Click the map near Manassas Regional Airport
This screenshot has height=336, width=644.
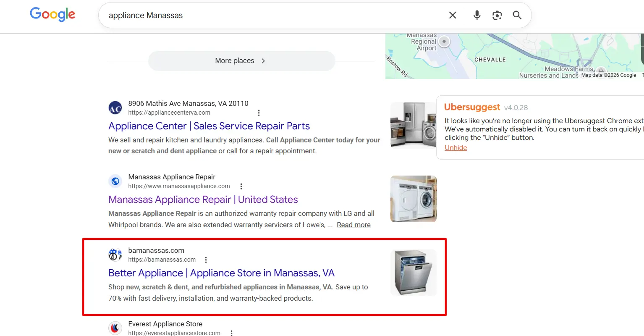pyautogui.click(x=444, y=42)
